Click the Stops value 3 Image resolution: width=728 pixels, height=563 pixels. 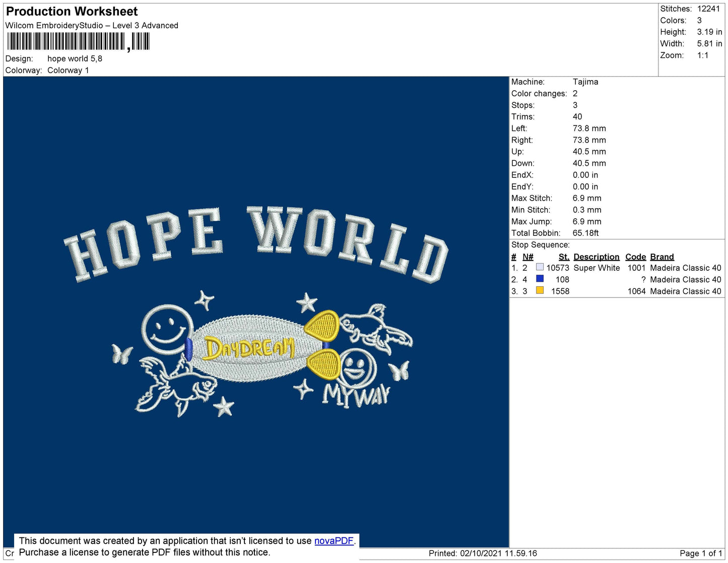pyautogui.click(x=575, y=105)
